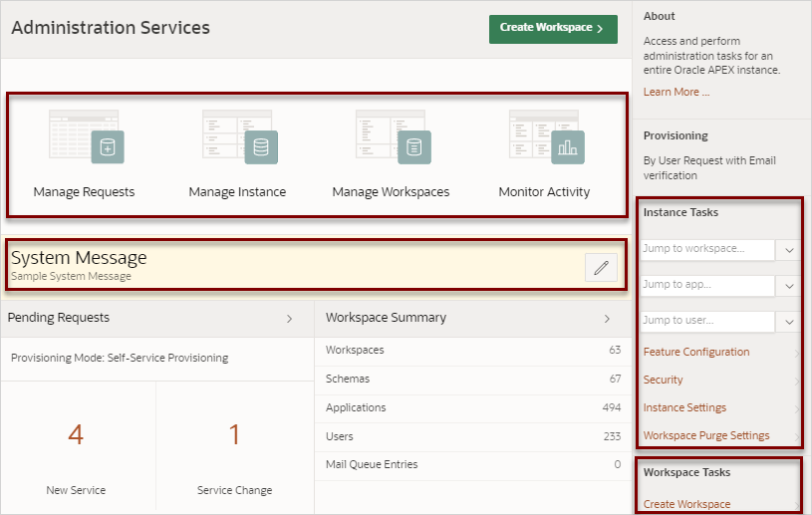Open the Manage Requests icon
Image resolution: width=812 pixels, height=515 pixels.
click(x=85, y=137)
